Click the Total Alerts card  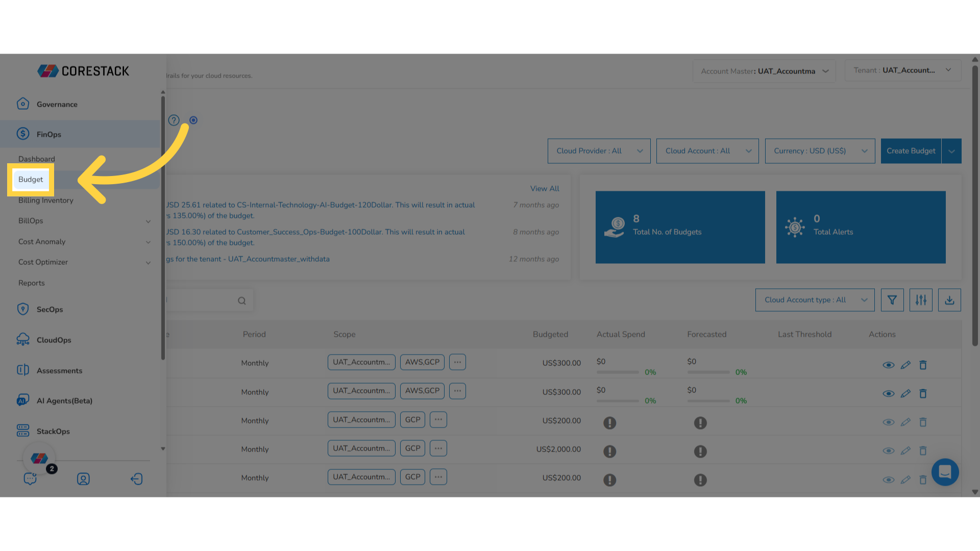(861, 227)
